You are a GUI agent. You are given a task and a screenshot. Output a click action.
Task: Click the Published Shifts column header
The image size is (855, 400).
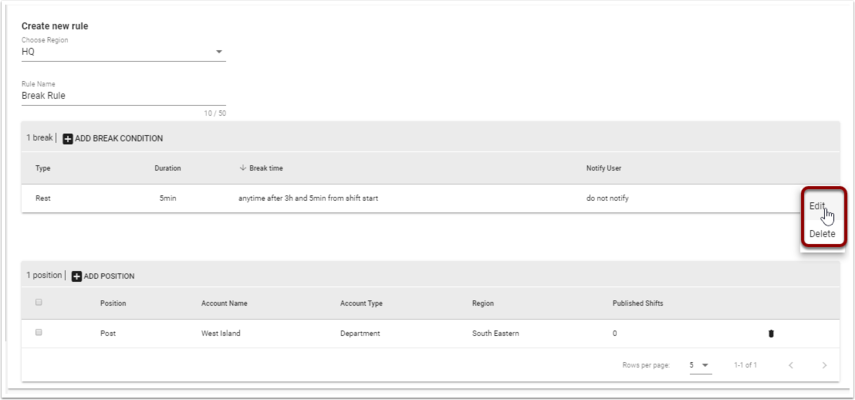pos(637,304)
